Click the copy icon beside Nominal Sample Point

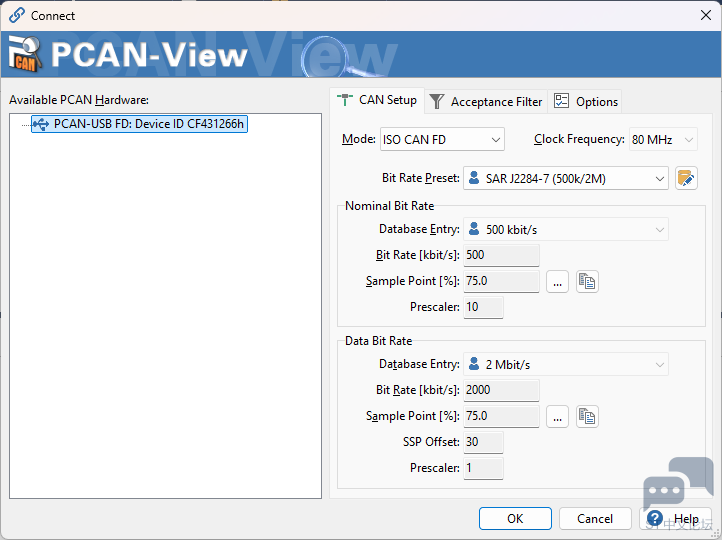pos(587,281)
